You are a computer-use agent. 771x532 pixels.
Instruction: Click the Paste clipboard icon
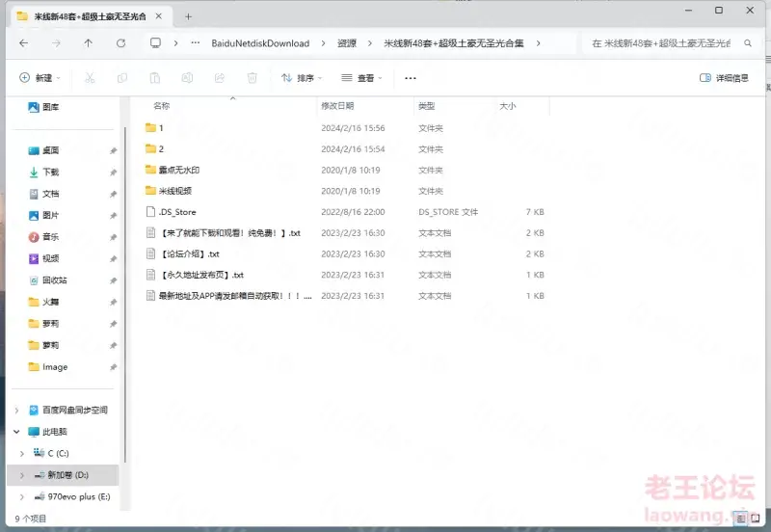154,78
